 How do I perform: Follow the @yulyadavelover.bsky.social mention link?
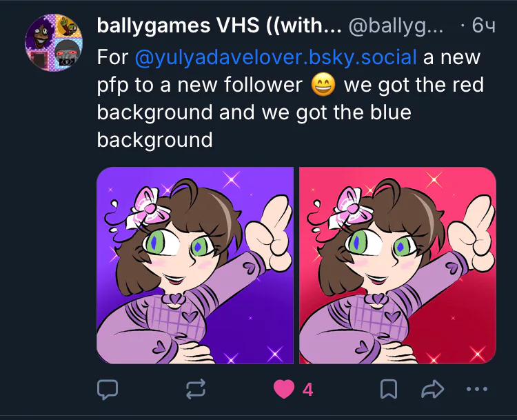[x=276, y=57]
